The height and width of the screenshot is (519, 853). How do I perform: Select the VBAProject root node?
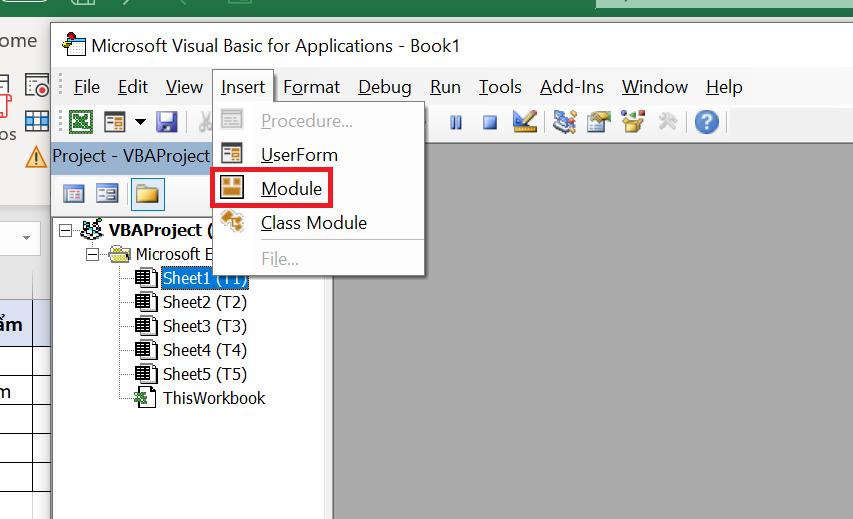tap(160, 230)
